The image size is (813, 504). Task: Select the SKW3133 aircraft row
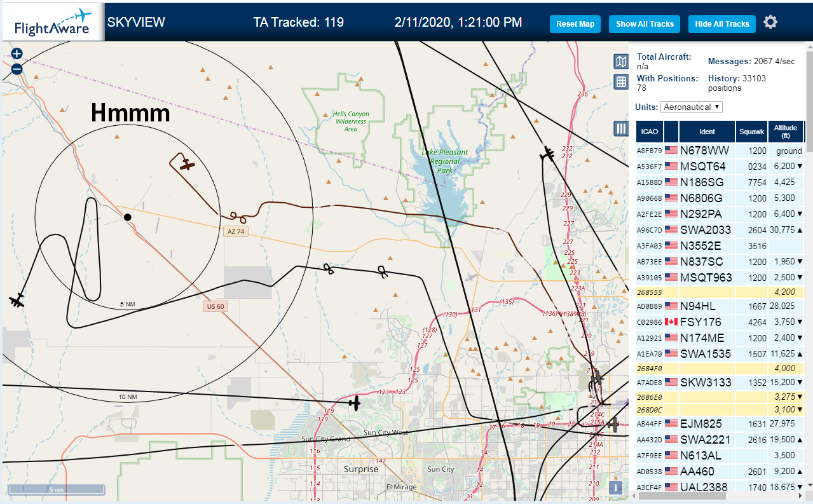(x=720, y=383)
